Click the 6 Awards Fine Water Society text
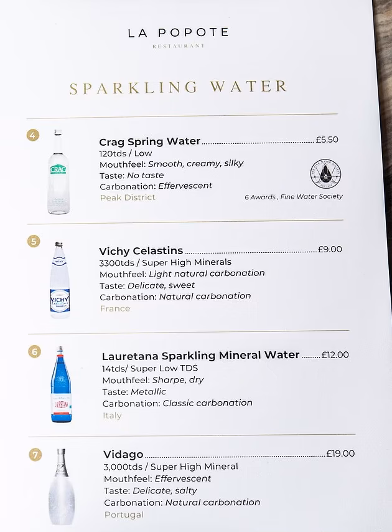 tap(294, 197)
